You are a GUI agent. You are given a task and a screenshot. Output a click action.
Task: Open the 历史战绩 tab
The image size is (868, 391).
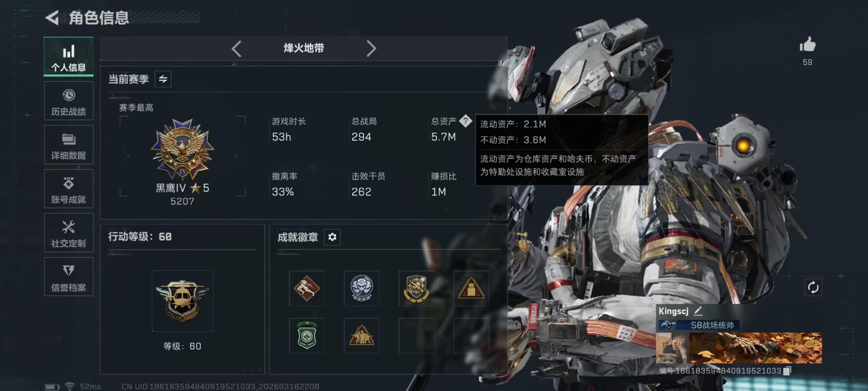pos(68,101)
